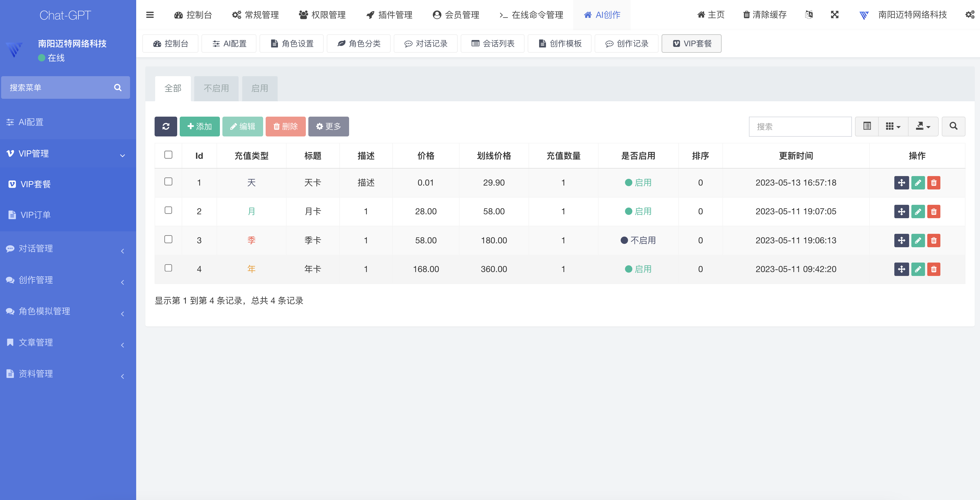This screenshot has height=500, width=980.
Task: Click 清除缓存 in the top bar
Action: point(765,15)
